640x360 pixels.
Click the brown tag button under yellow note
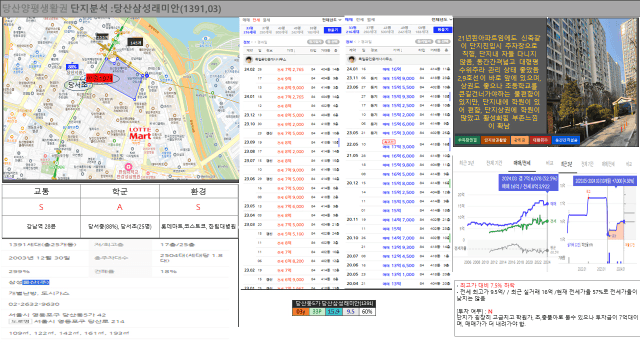(x=495, y=140)
